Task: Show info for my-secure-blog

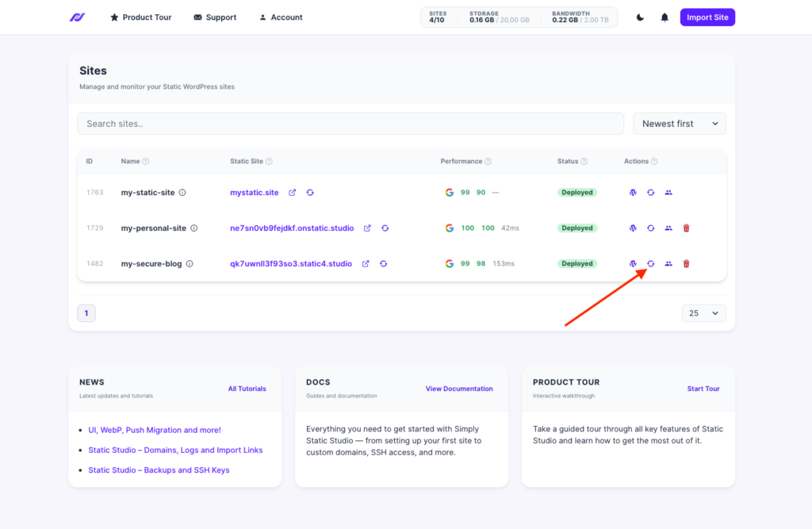Action: pos(190,264)
